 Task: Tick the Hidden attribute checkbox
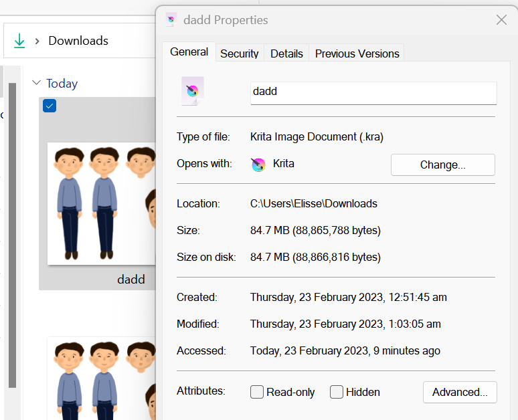pos(337,392)
